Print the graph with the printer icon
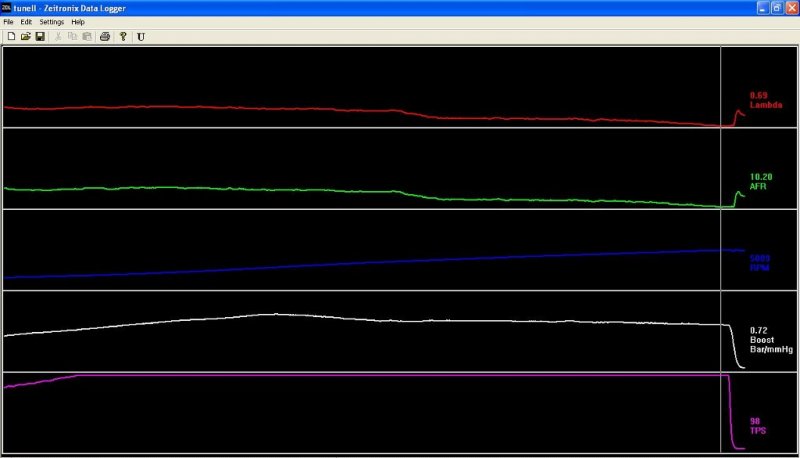This screenshot has height=458, width=800. (x=104, y=36)
